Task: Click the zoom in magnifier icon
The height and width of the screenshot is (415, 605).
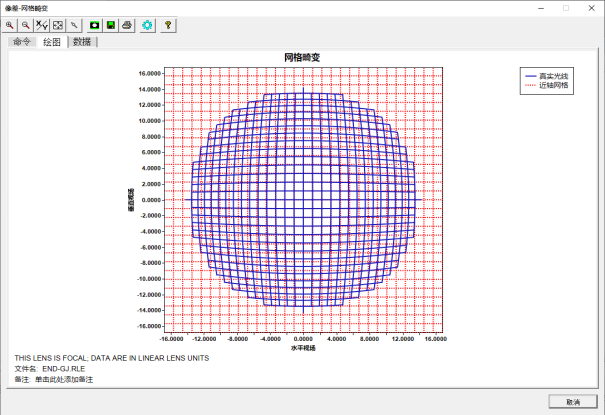Action: (x=10, y=25)
